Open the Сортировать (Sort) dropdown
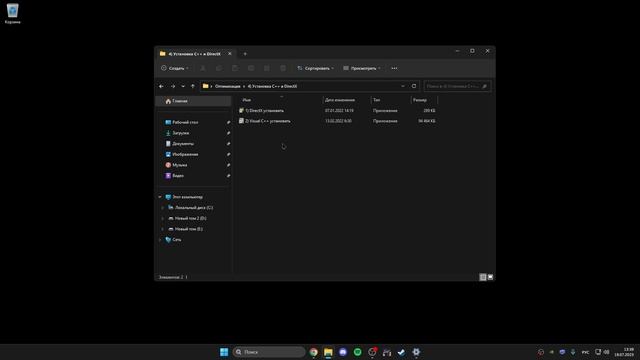 click(x=316, y=68)
